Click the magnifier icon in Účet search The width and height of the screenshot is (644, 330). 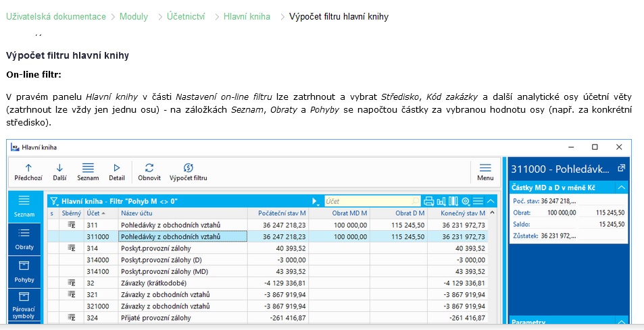pyautogui.click(x=416, y=201)
